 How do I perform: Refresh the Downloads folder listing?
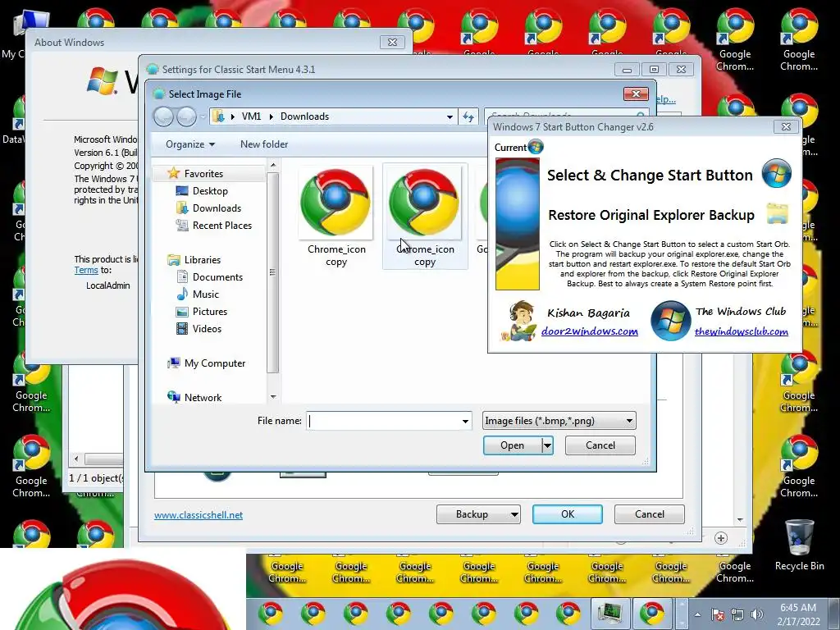468,116
